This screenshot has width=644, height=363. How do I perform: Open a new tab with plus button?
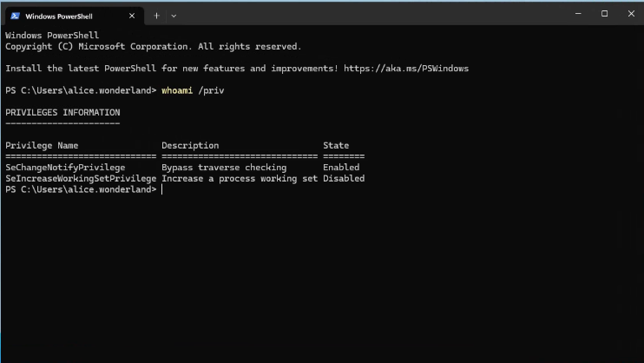(x=156, y=16)
